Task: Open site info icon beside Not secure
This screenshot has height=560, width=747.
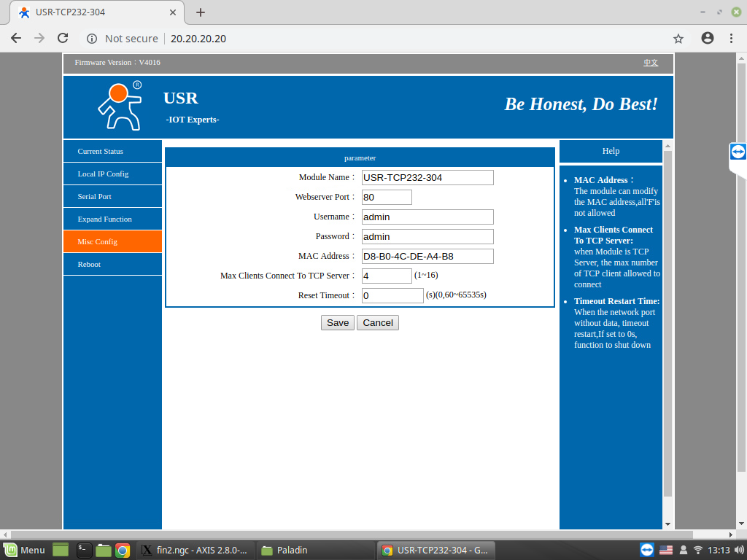Action: click(x=92, y=39)
